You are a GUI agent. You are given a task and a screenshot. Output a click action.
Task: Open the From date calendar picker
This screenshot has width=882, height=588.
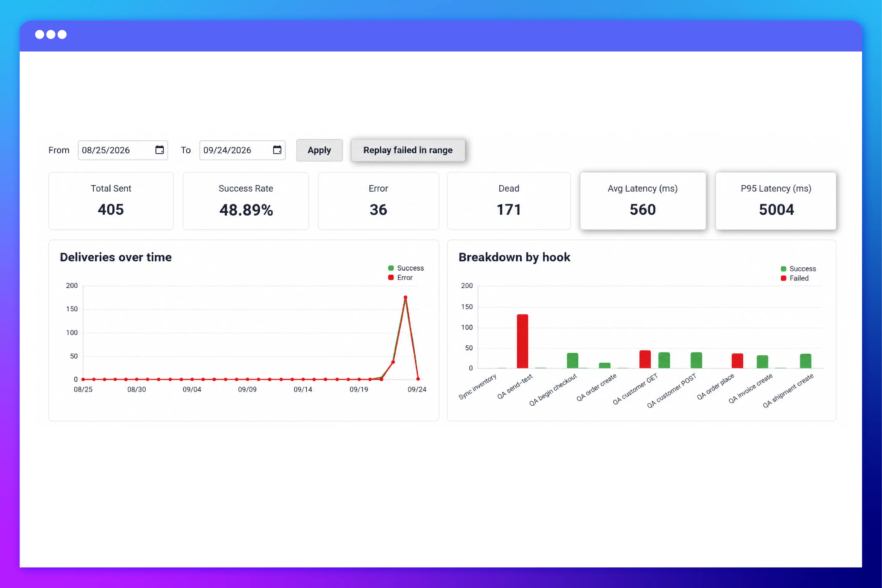tap(159, 150)
